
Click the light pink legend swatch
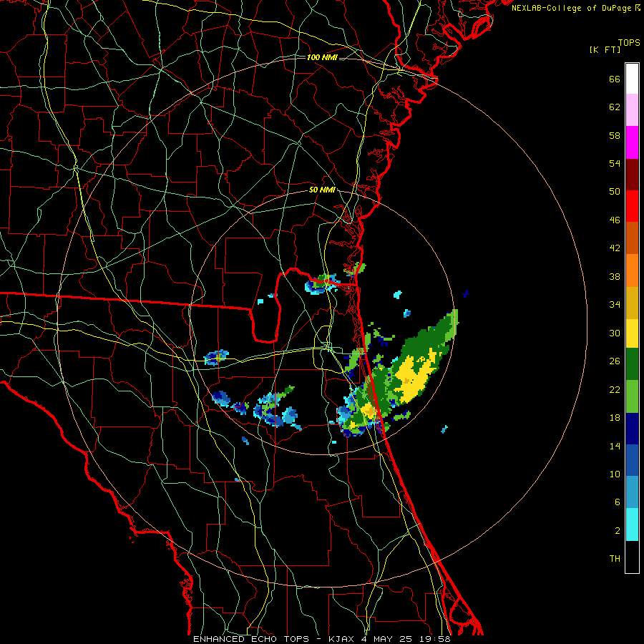tap(632, 110)
